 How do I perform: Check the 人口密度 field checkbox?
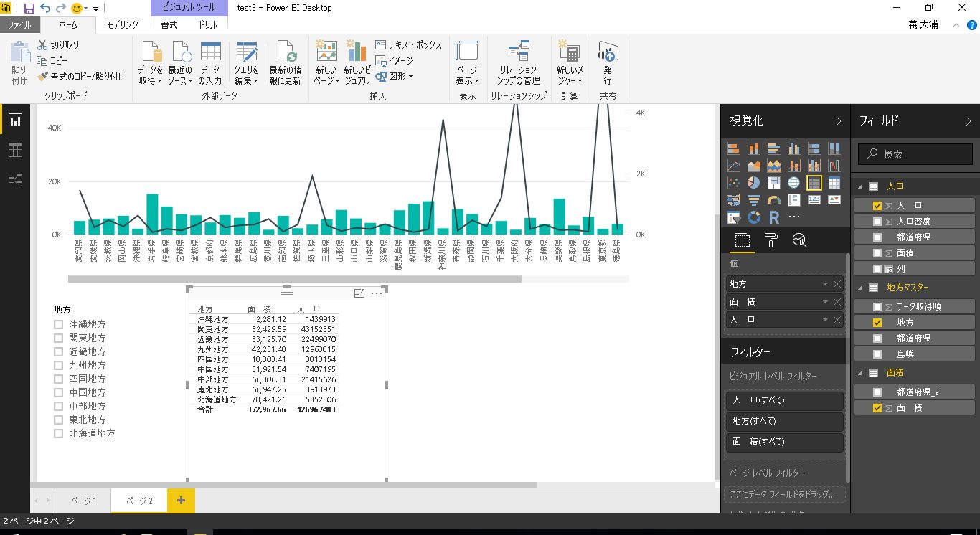click(877, 222)
